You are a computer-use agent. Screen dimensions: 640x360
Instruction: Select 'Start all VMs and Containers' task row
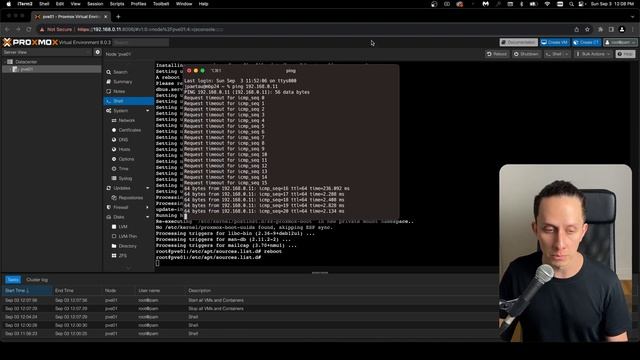click(x=250, y=300)
